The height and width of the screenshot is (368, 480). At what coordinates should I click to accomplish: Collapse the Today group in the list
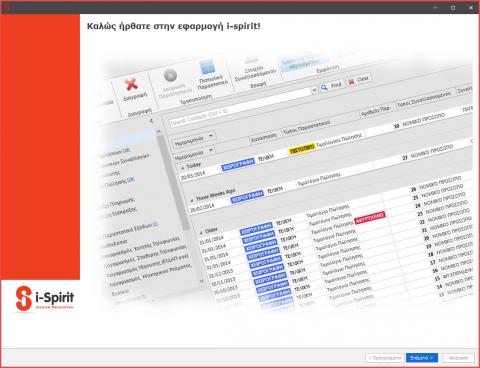tap(182, 168)
